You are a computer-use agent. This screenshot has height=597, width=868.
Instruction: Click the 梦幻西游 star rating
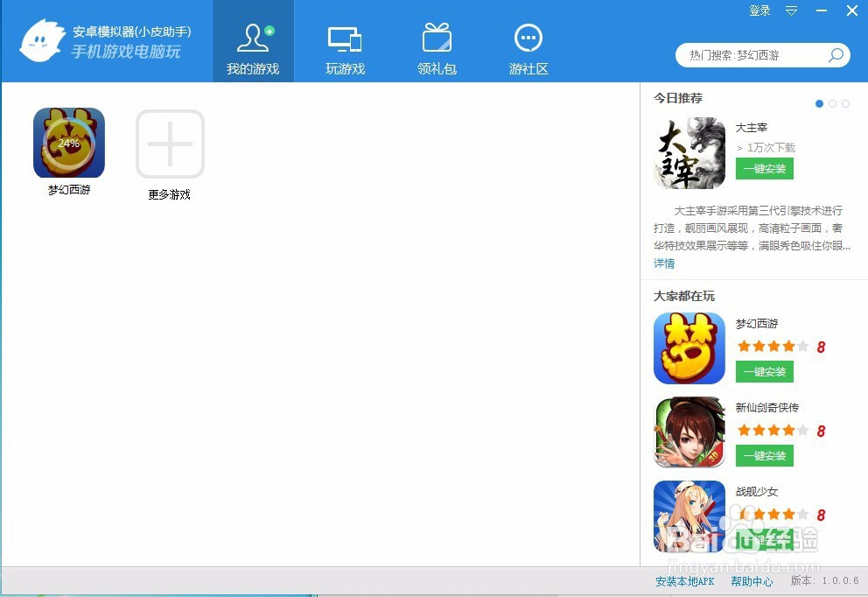coord(773,347)
